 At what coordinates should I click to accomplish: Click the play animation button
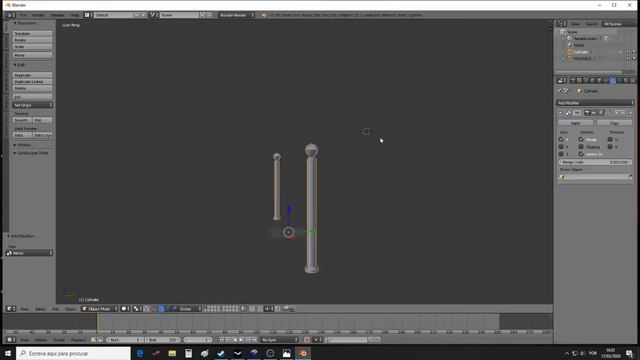pyautogui.click(x=241, y=340)
